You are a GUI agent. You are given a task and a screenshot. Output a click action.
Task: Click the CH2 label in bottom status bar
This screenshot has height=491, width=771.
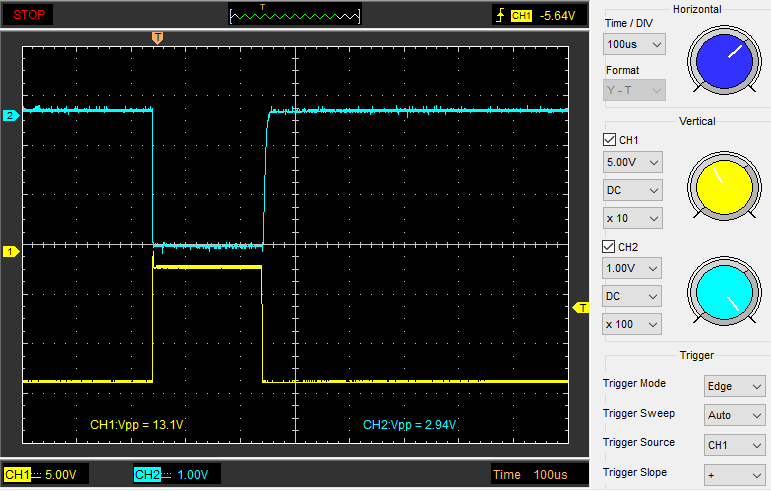[147, 475]
